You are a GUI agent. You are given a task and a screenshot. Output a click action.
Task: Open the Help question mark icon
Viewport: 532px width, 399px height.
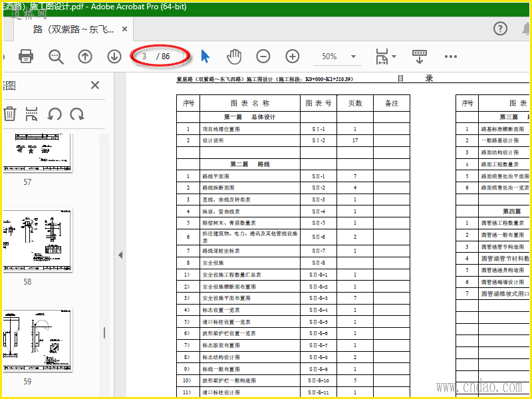coord(500,29)
